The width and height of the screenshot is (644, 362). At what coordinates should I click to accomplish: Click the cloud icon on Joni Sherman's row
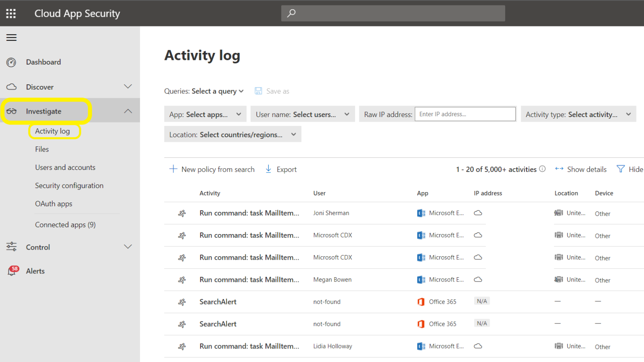478,213
